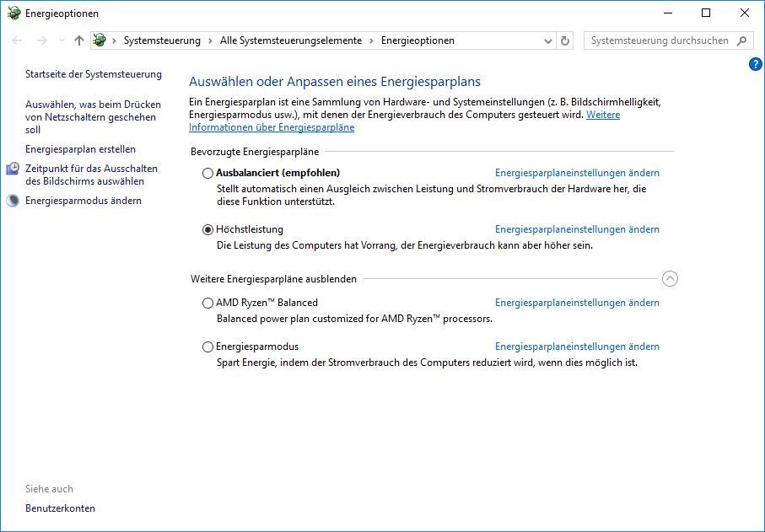Go to Systemsteuerung breadcrumb
This screenshot has height=532, width=765.
tap(162, 40)
